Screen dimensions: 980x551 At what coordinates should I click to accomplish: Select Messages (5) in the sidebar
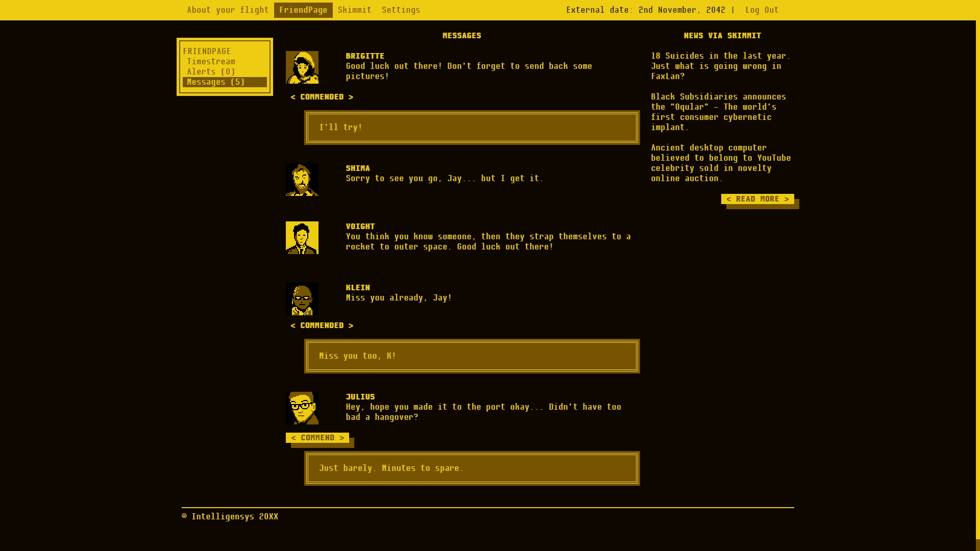click(x=216, y=82)
